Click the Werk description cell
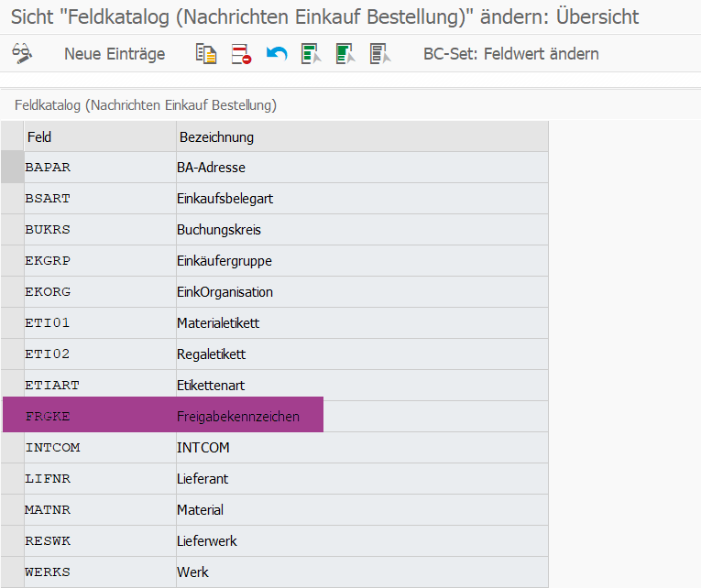The image size is (701, 588). [362, 572]
